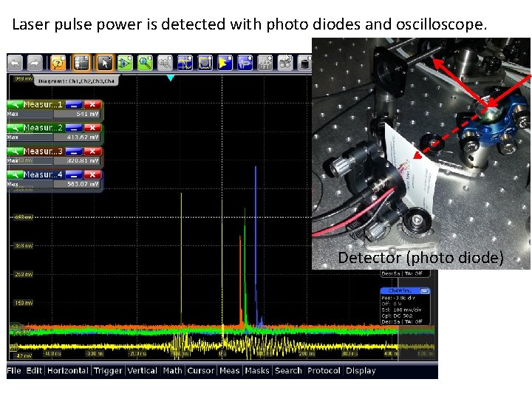Open settings wrench of Measurement 4
The height and width of the screenshot is (399, 532).
pyautogui.click(x=14, y=174)
